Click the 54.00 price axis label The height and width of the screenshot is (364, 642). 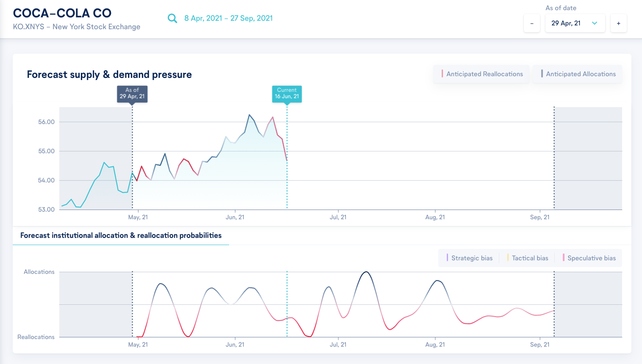(x=46, y=180)
